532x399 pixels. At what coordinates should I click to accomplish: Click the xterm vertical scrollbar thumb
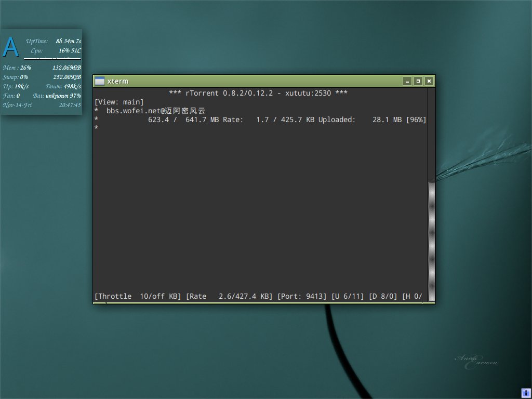(x=432, y=242)
